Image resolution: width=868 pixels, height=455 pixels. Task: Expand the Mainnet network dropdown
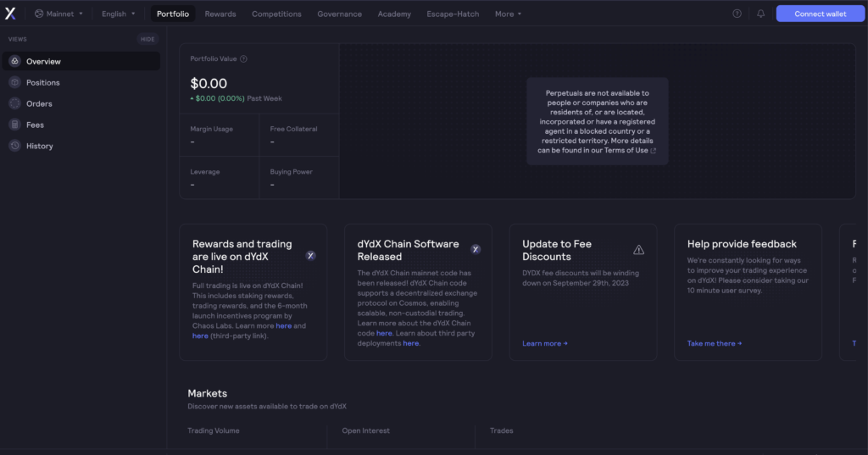tap(59, 14)
